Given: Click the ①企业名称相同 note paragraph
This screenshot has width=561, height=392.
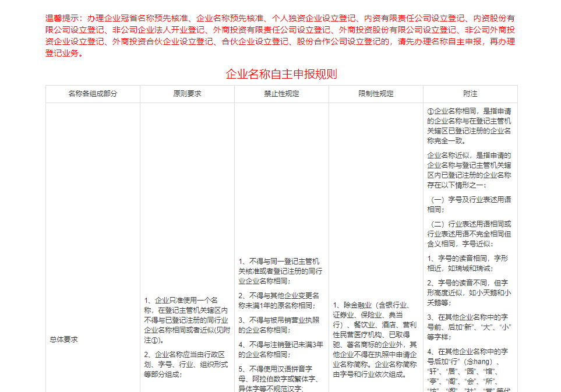Looking at the screenshot, I should [470, 125].
